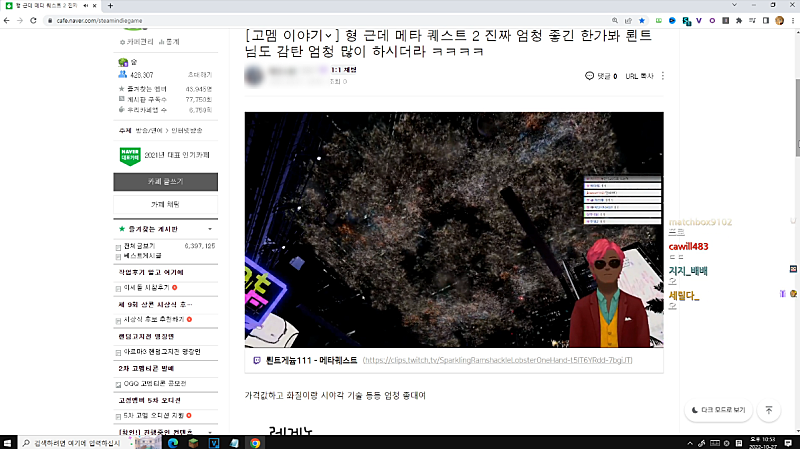Open the purple V extension icon
Screen dimensions: 800x449
point(698,20)
